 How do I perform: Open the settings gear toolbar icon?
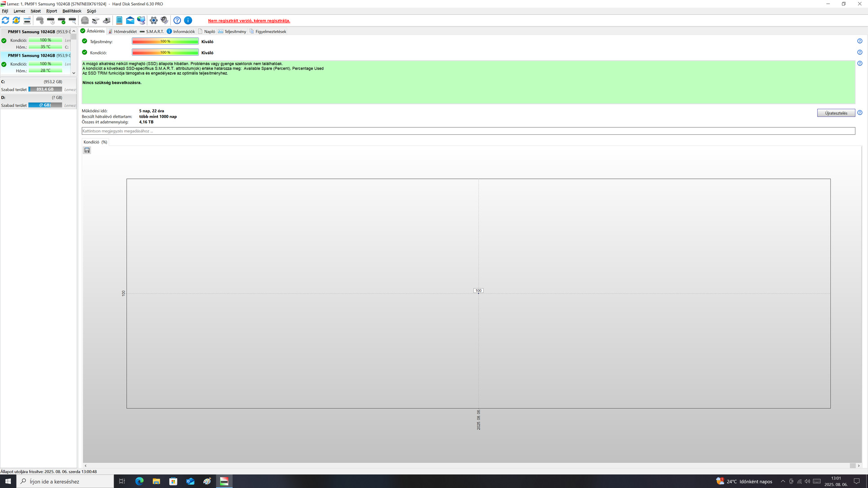[x=154, y=21]
